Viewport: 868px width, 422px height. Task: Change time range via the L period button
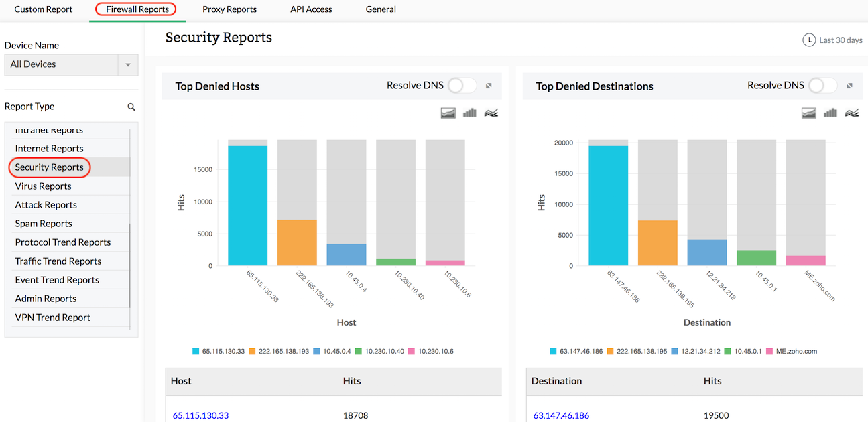[x=810, y=40]
